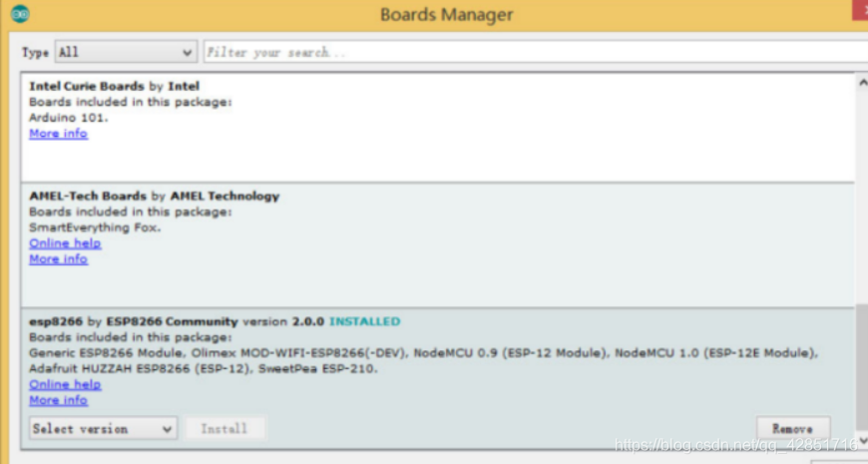Expand the Select version dropdown
Image resolution: width=868 pixels, height=464 pixels.
pos(103,428)
